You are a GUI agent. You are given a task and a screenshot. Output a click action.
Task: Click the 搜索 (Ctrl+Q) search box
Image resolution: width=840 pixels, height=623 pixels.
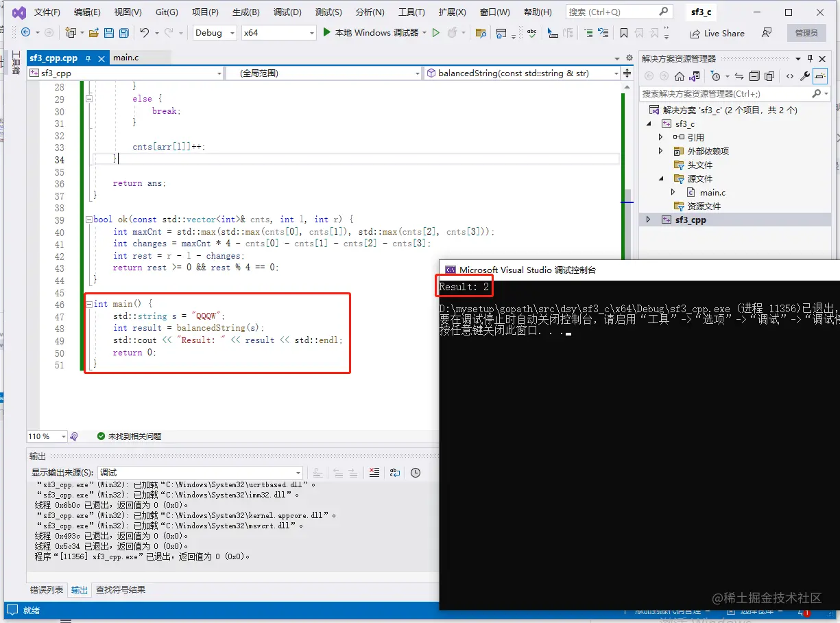click(x=619, y=12)
